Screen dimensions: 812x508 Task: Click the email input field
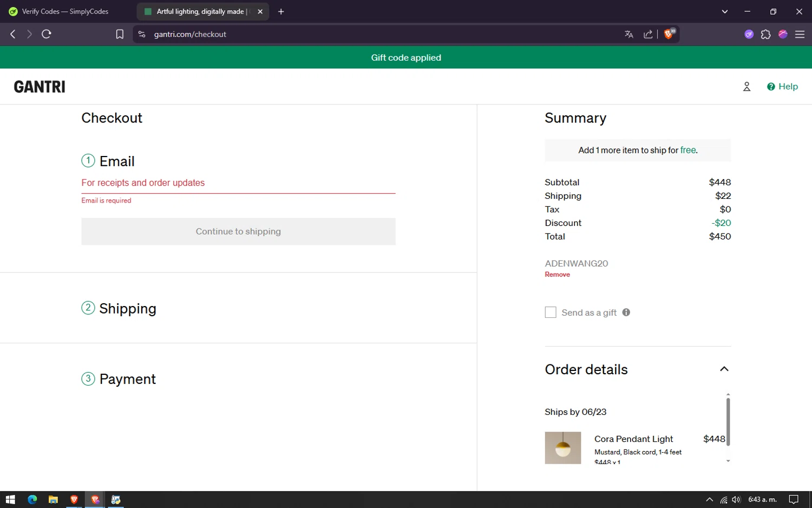pos(238,183)
